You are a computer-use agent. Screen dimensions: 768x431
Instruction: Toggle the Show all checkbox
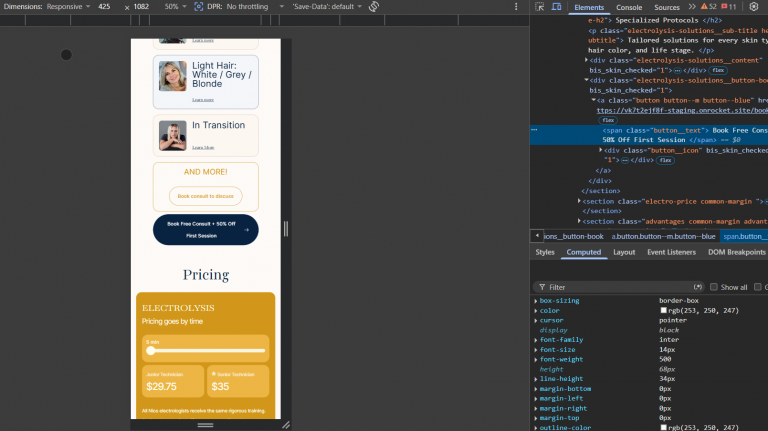(714, 287)
